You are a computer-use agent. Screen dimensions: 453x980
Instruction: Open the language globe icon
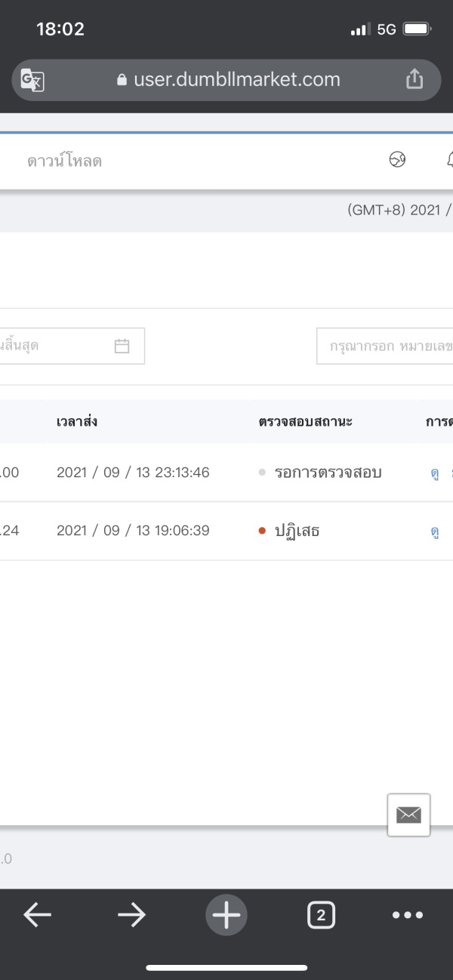(397, 159)
